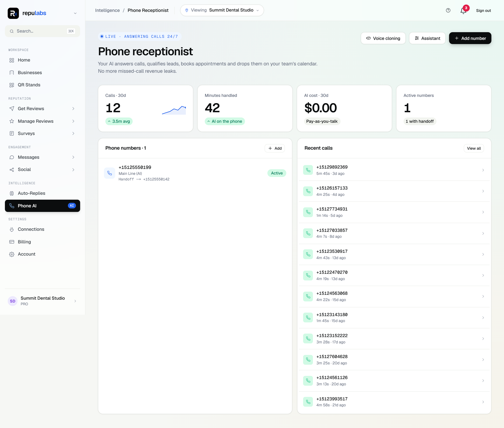
Task: Click the 1 with handoff badge
Action: click(x=420, y=121)
